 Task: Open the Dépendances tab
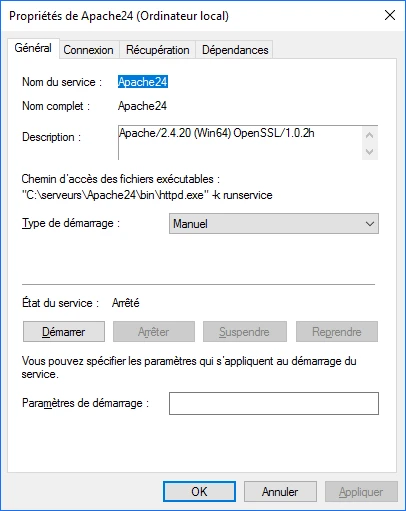pos(235,50)
